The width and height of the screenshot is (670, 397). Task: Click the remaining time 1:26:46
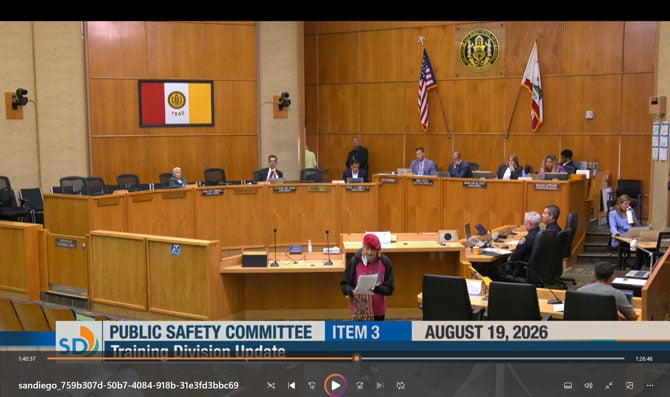(x=644, y=359)
